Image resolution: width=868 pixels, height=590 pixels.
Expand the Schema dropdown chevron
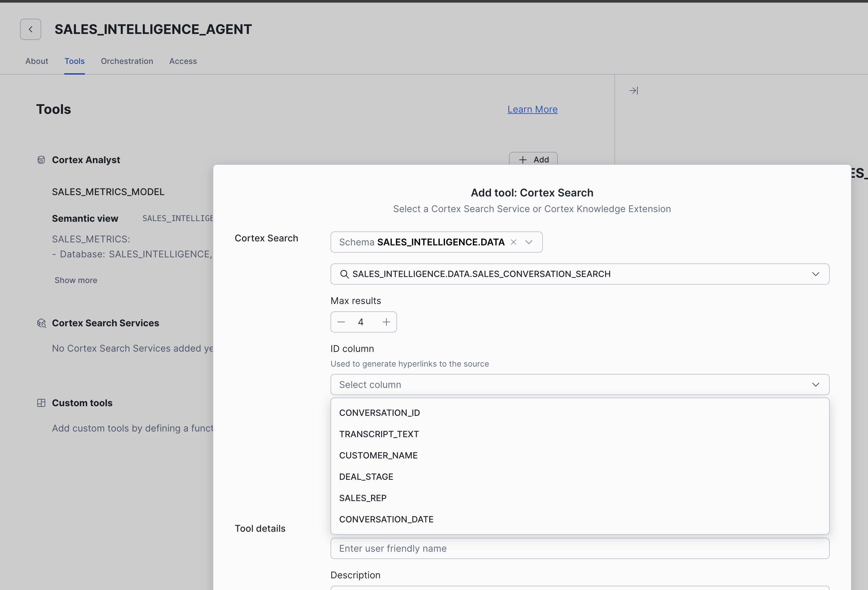[x=529, y=242]
